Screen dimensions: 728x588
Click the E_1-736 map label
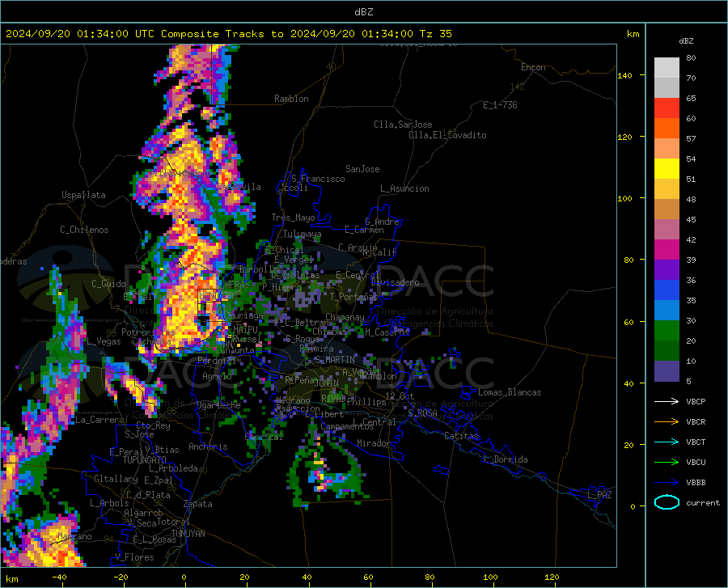(500, 105)
